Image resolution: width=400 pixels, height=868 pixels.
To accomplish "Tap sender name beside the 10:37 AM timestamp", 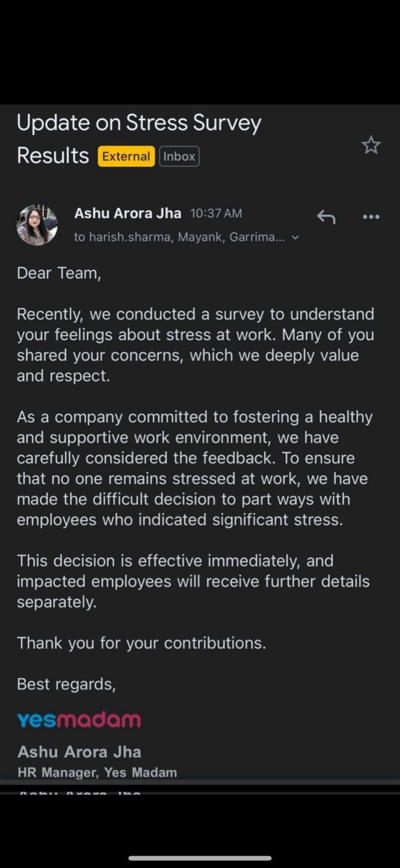I will (128, 213).
